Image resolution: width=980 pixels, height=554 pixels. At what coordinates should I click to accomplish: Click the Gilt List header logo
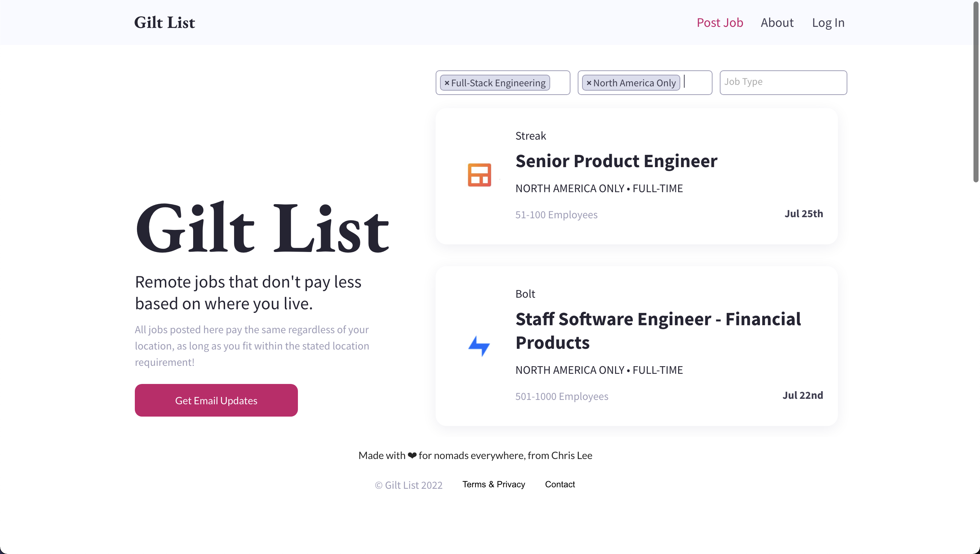164,22
